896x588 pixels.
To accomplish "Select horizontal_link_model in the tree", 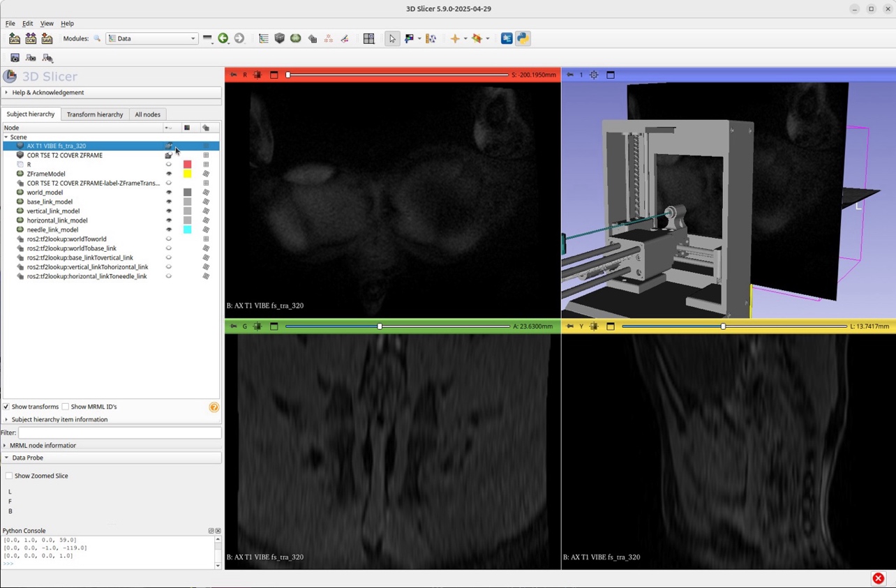I will point(57,220).
